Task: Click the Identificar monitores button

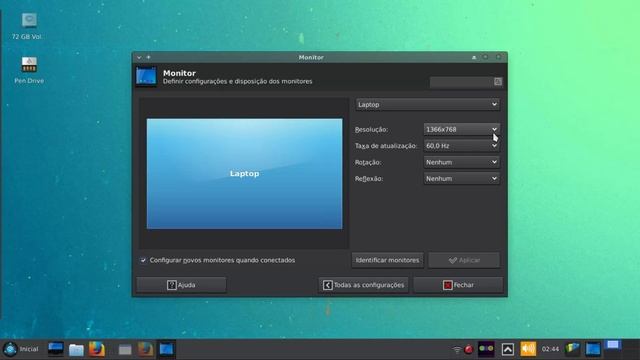Action: pyautogui.click(x=387, y=260)
